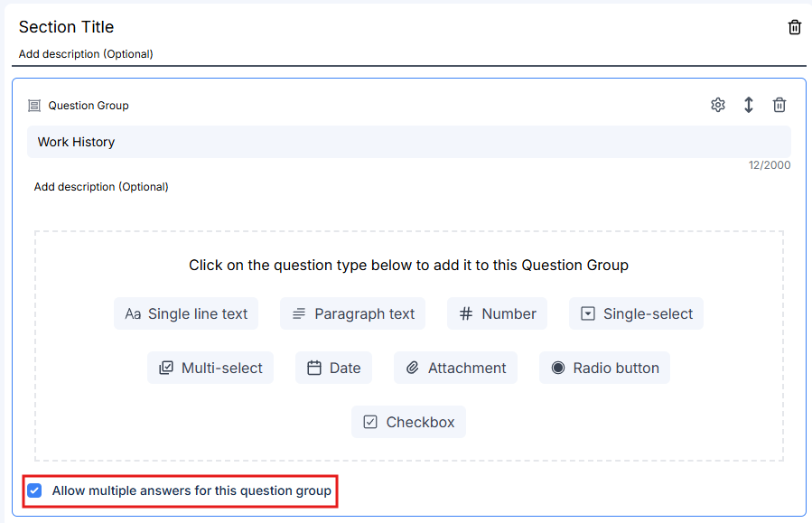
Task: Delete the Section using the top trash icon
Action: pos(794,27)
